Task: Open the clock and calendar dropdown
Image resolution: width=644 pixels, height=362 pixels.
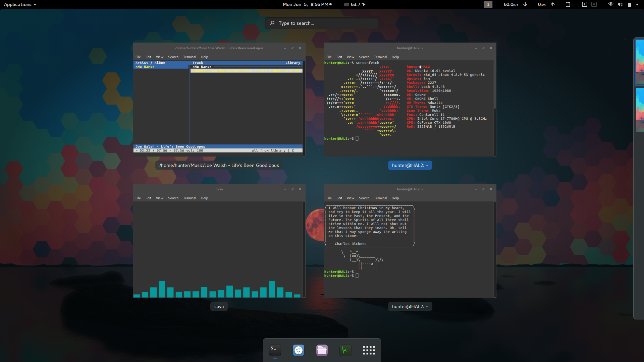Action: pos(307,4)
